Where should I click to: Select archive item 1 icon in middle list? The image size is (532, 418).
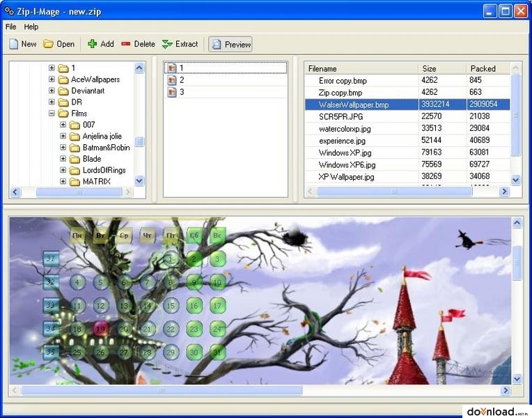[x=173, y=68]
